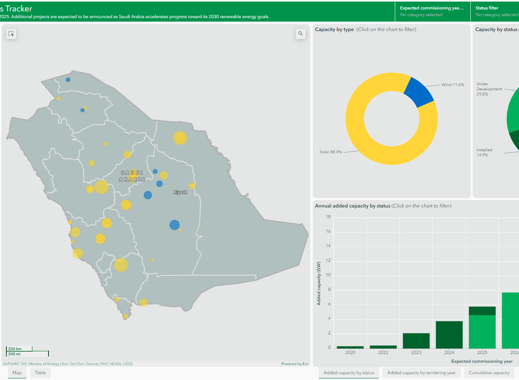
Task: Click the northernmost blue wind project dot
Action: point(68,80)
